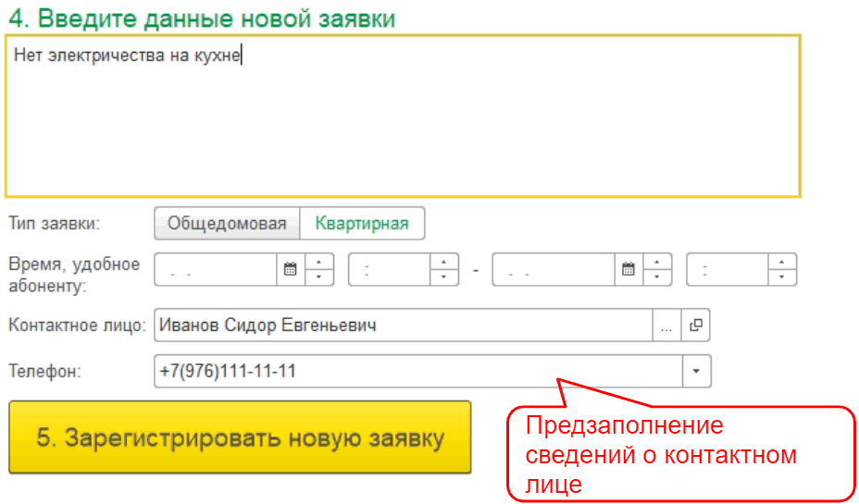The image size is (859, 504).
Task: Decrease start date with down arrow
Action: coord(318,277)
